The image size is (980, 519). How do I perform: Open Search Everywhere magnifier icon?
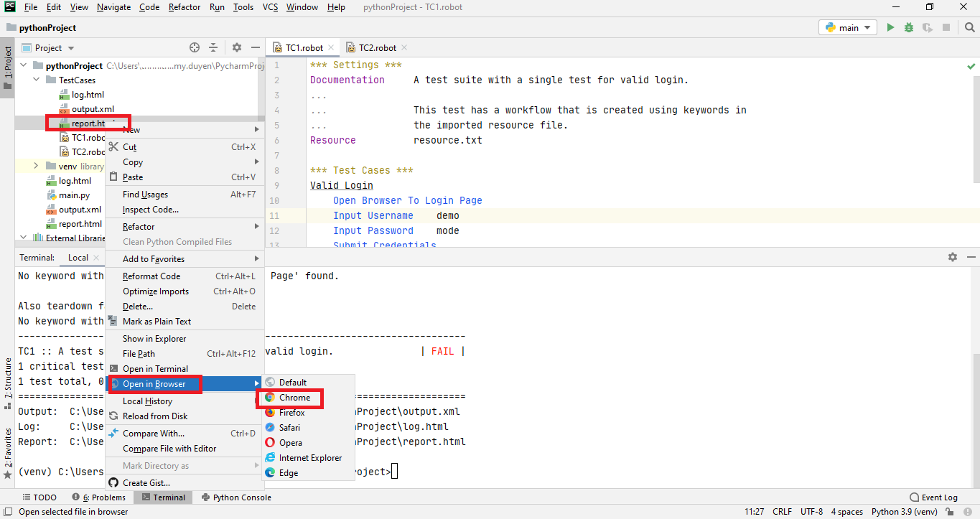click(969, 28)
